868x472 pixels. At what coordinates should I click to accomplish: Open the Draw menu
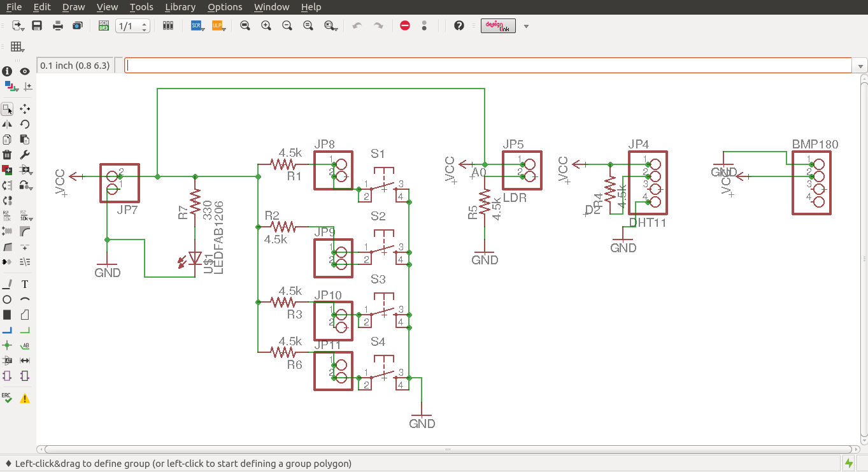click(x=73, y=7)
